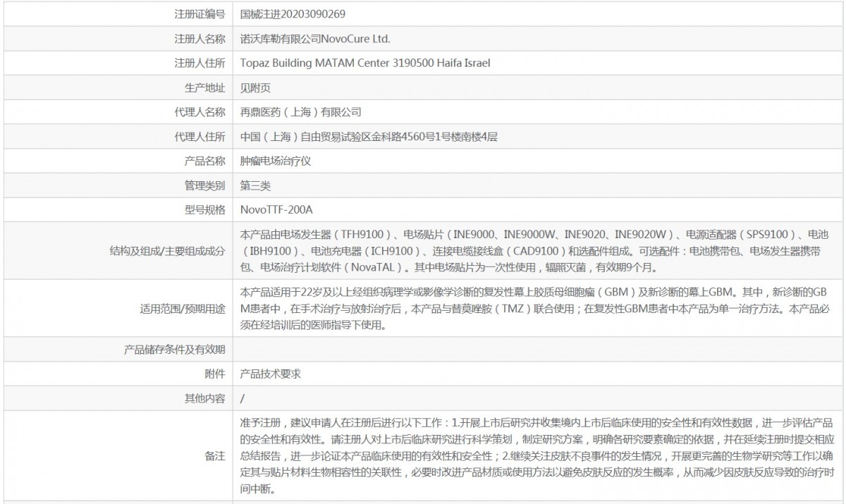Click the 注册人住所 label
Viewport: 846px width, 504px height.
(200, 63)
